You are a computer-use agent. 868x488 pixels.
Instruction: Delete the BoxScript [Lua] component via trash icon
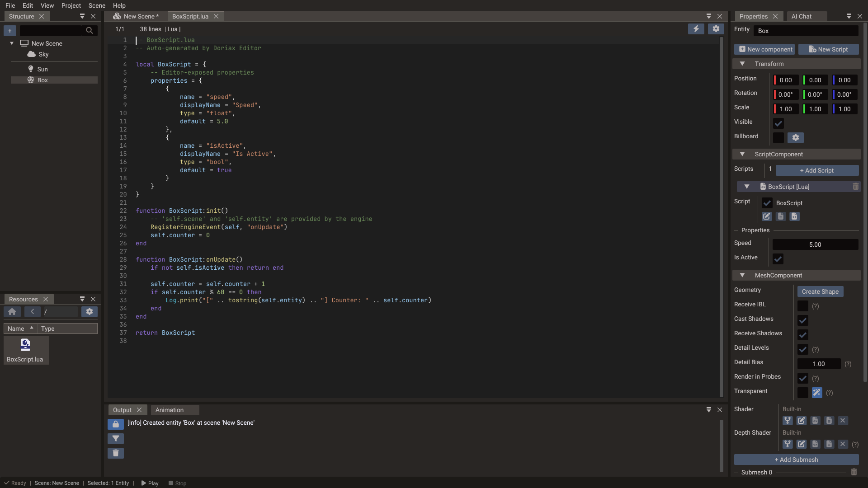[856, 187]
